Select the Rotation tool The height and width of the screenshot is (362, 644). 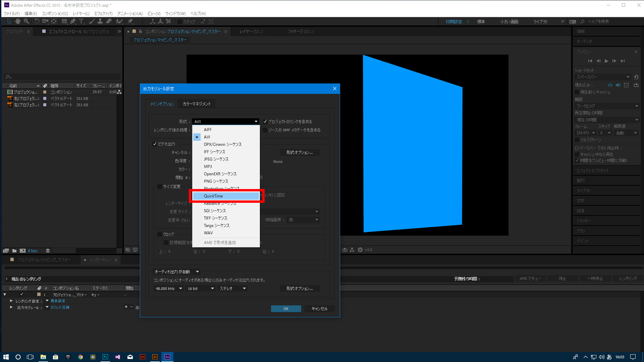pyautogui.click(x=37, y=21)
